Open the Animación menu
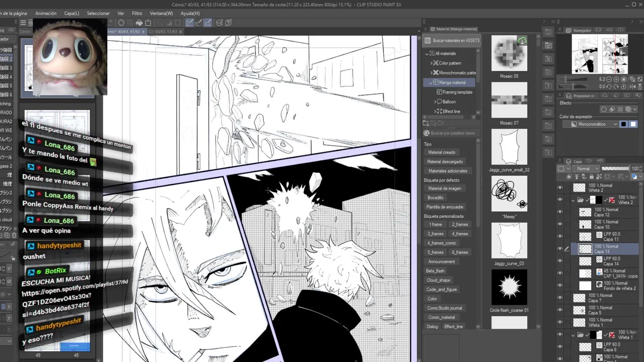Image resolution: width=644 pixels, height=362 pixels. 46,13
